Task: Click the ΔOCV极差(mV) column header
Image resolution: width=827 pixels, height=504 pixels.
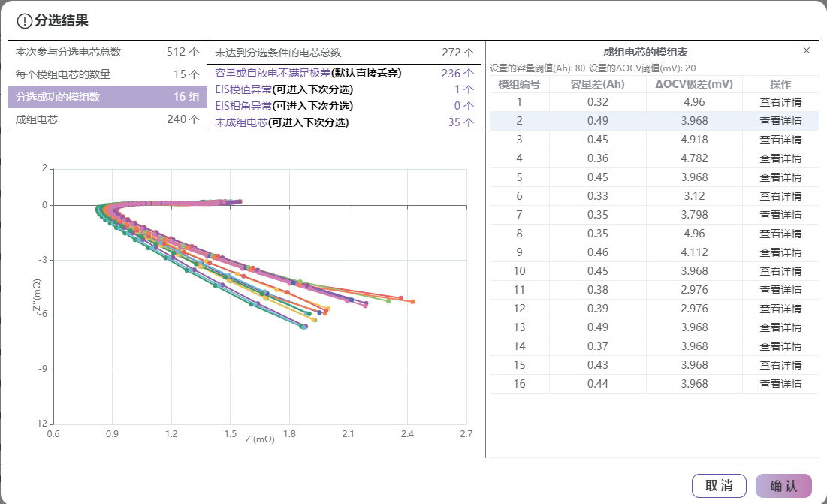Action: (x=694, y=84)
